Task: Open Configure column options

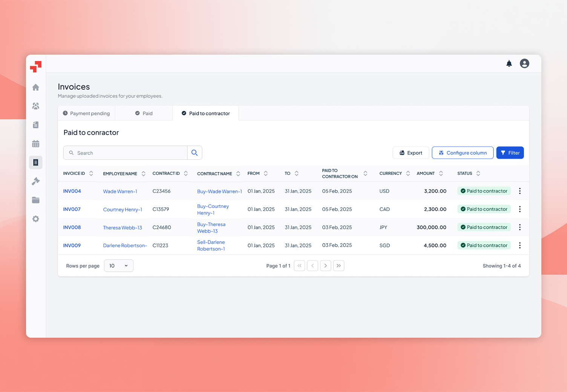Action: pos(463,153)
